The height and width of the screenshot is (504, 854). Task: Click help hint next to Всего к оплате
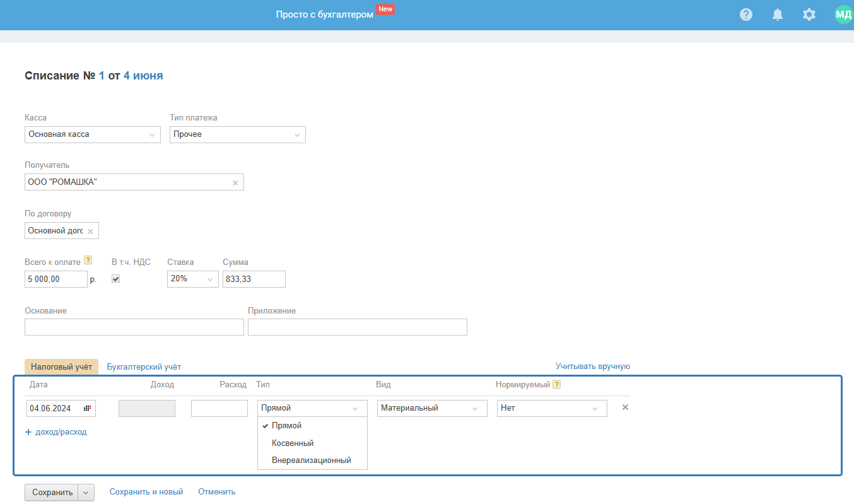tap(88, 261)
